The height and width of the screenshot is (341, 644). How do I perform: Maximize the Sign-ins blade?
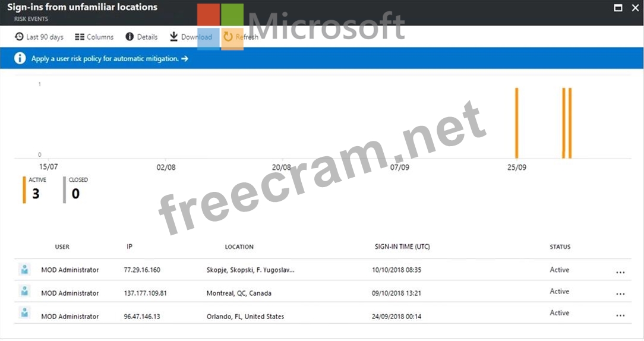[x=618, y=7]
